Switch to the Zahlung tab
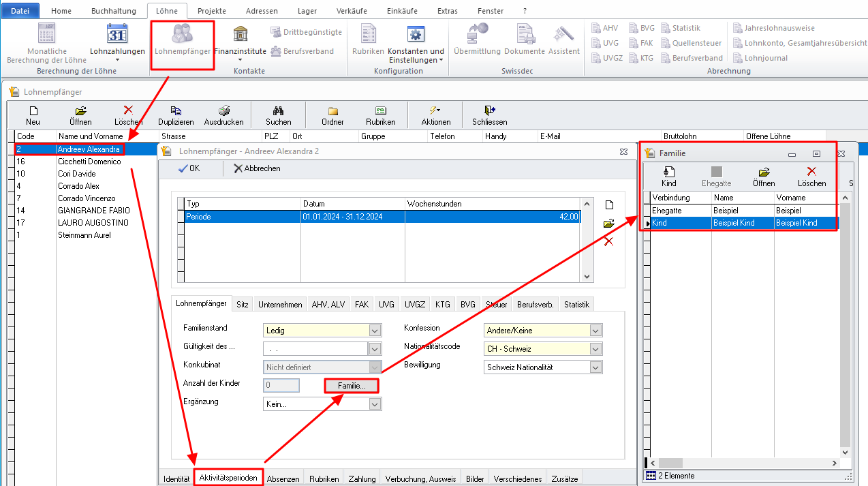The image size is (868, 486). 362,479
